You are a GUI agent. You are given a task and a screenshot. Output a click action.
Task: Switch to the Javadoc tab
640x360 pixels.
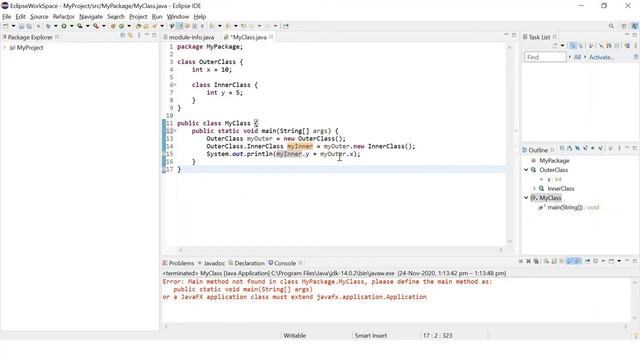tap(211, 263)
